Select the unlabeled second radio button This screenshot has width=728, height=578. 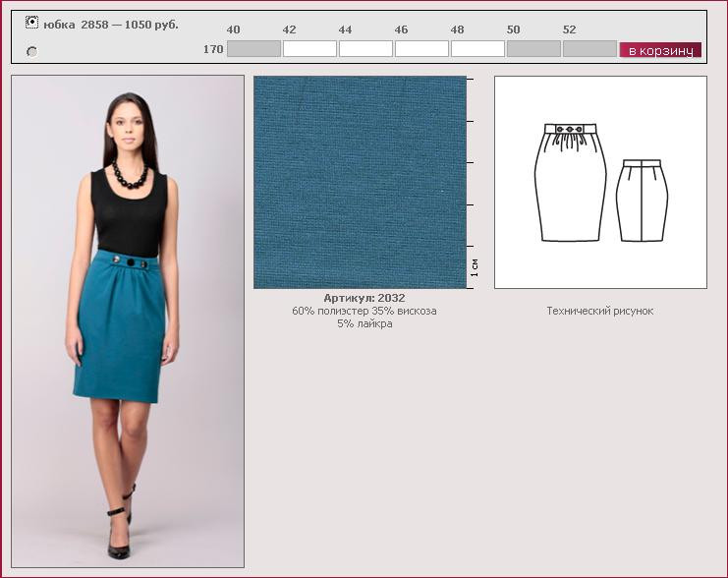tap(31, 51)
